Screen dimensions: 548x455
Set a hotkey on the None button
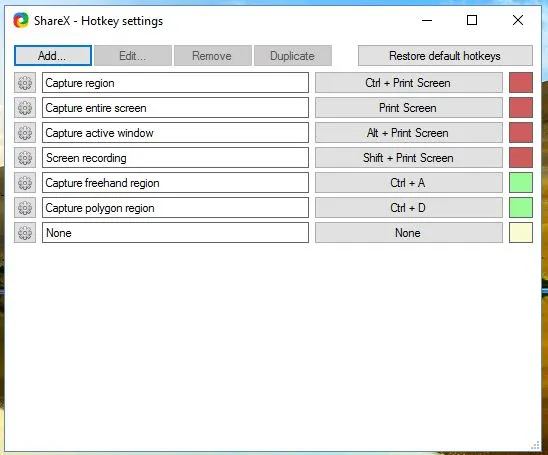[409, 233]
